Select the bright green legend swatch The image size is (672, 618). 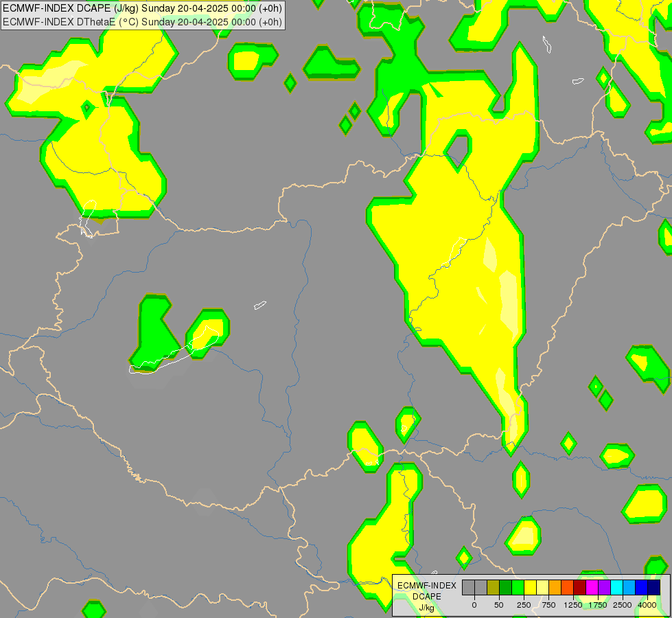(518, 588)
